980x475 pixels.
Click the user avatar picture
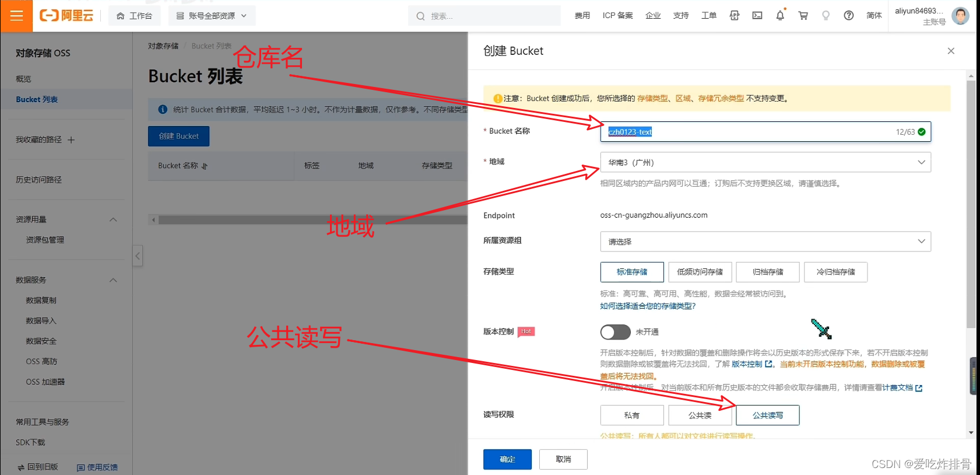(960, 16)
